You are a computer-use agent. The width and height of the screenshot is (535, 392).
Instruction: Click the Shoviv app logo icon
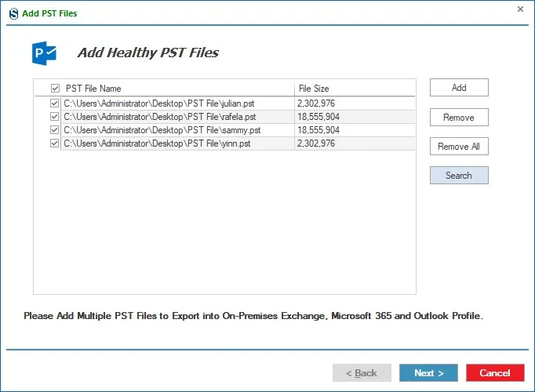click(13, 13)
